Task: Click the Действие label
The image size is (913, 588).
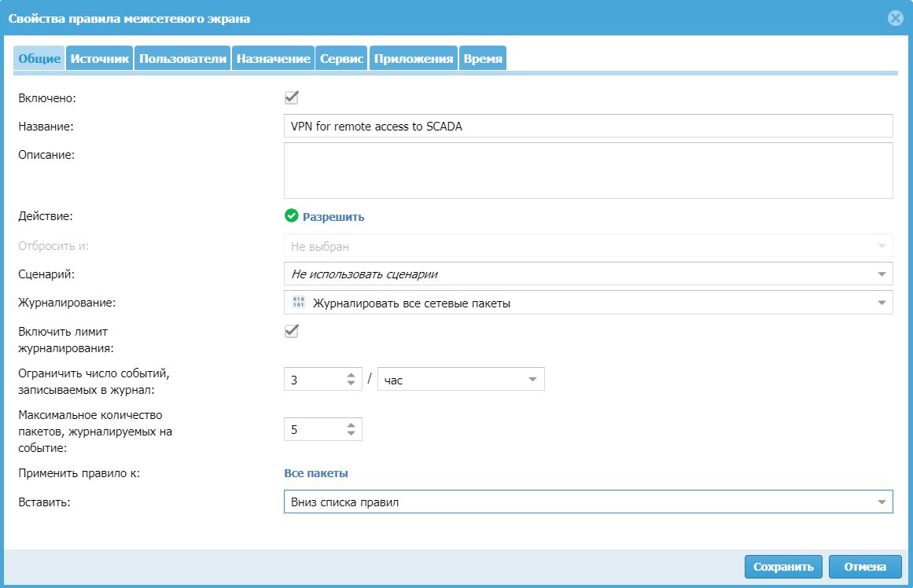Action: [46, 216]
